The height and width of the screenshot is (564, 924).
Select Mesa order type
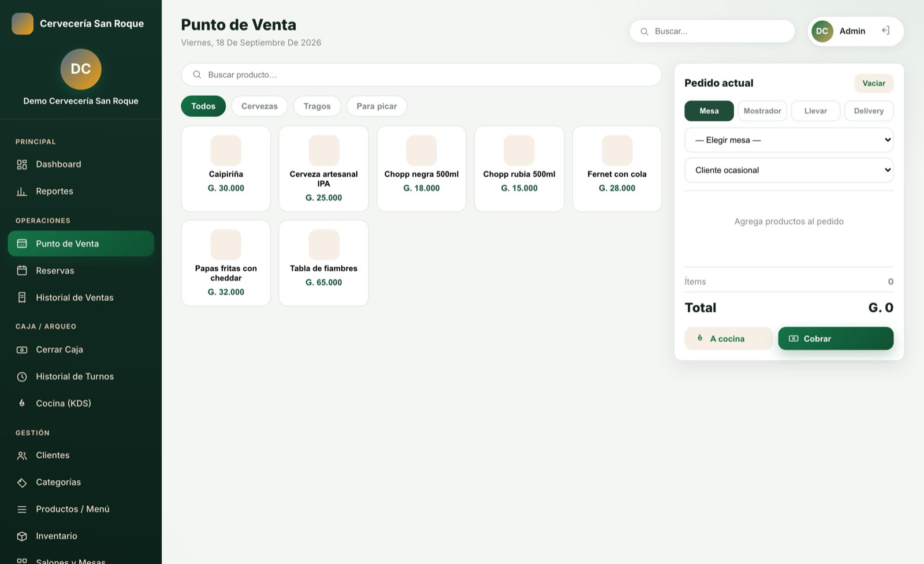[709, 111]
